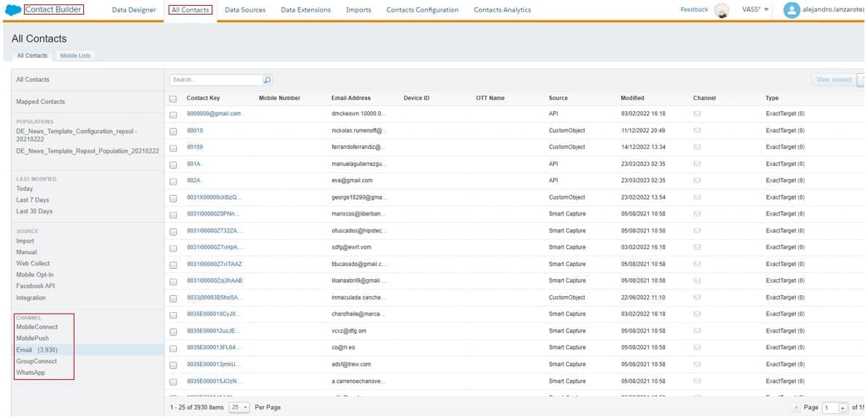The image size is (868, 418).
Task: Switch to the Mobile Lists tab
Action: (x=75, y=56)
